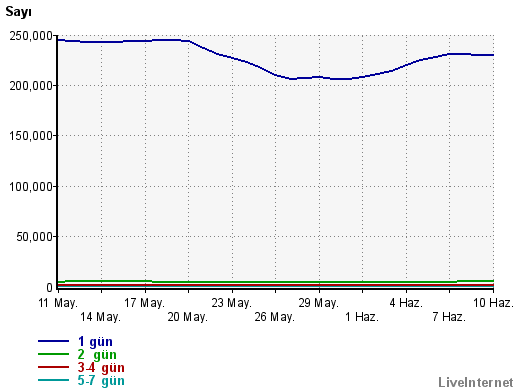Viewport: 520px width, 392px height.
Task: Click the 3-4 gün legend label
Action: tap(101, 368)
